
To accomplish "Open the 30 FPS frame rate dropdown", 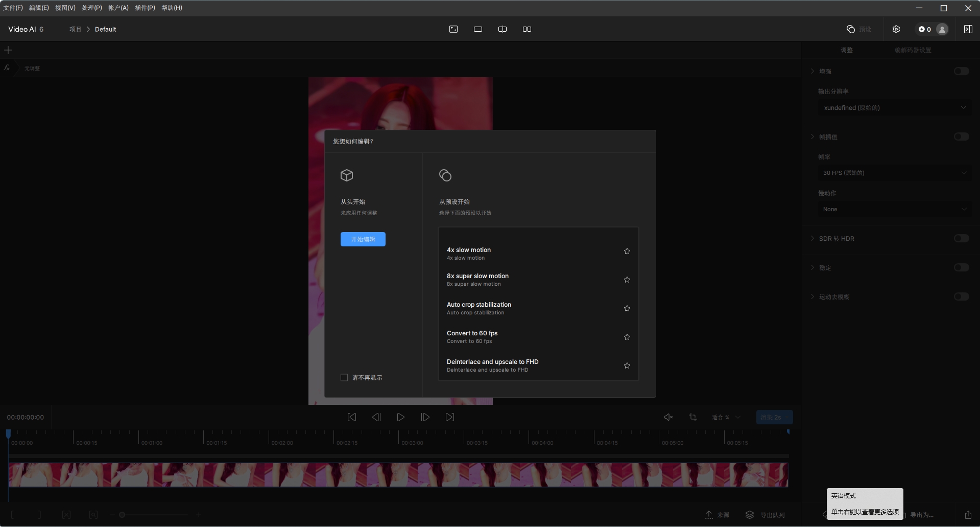I will coord(895,173).
